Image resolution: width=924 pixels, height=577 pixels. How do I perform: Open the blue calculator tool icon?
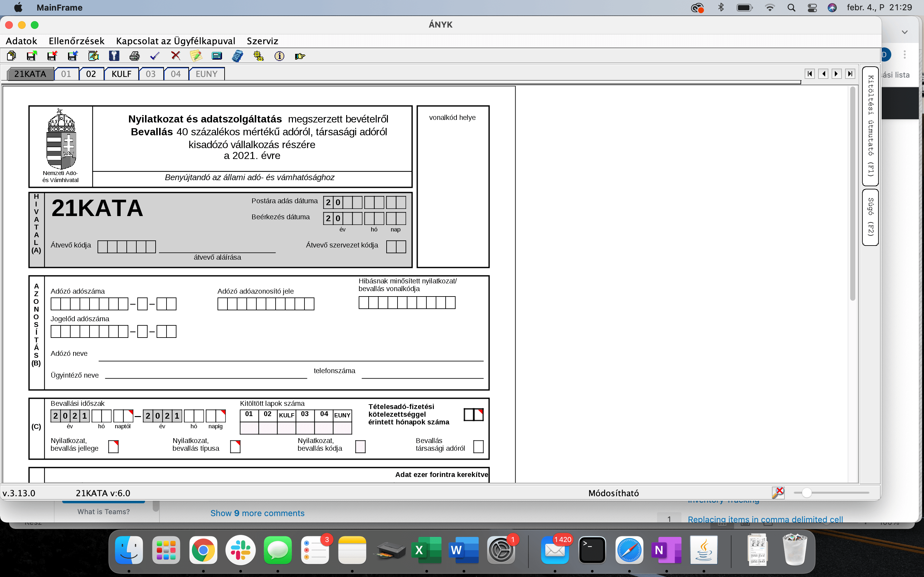pyautogui.click(x=237, y=56)
